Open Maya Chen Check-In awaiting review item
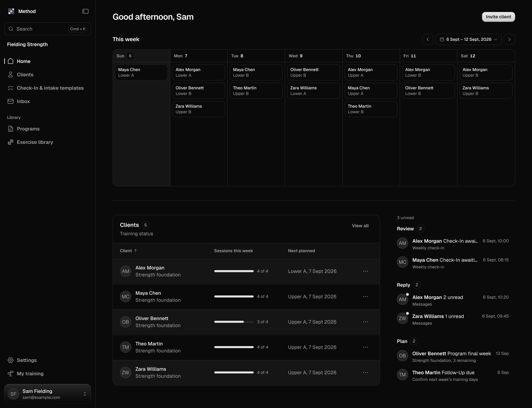 pyautogui.click(x=453, y=263)
